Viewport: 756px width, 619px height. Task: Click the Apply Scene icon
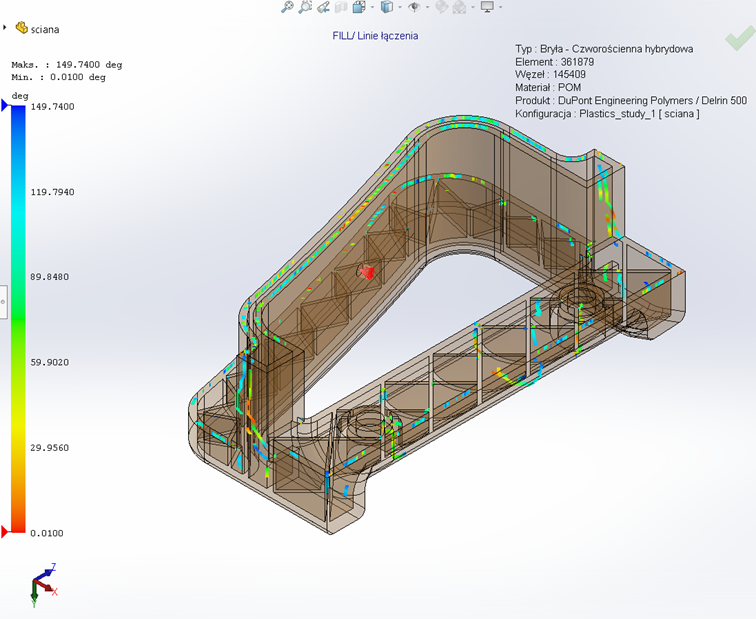click(x=459, y=7)
